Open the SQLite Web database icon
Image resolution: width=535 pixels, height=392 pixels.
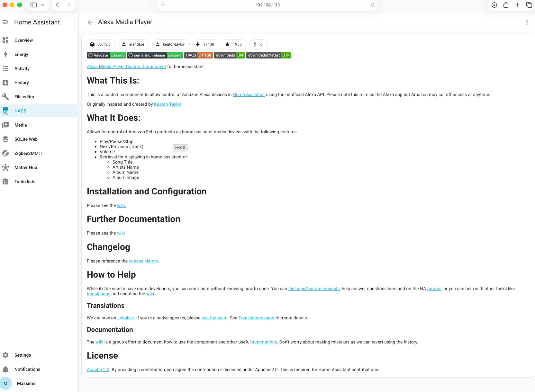5,139
